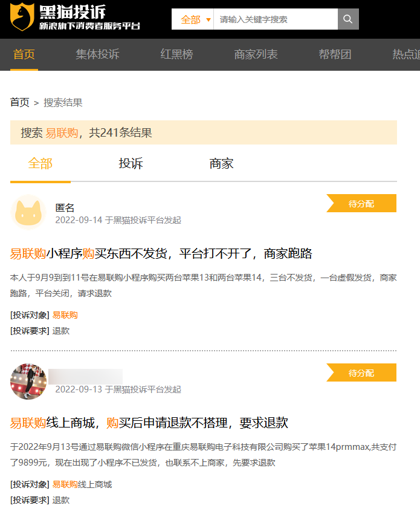The height and width of the screenshot is (517, 420).
Task: Switch to the 商家 results tab
Action: [x=221, y=163]
